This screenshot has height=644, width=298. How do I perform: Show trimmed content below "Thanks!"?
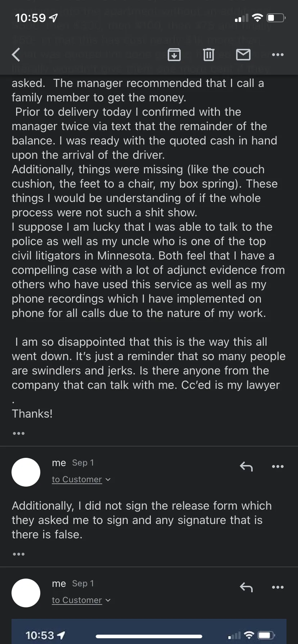pos(19,433)
